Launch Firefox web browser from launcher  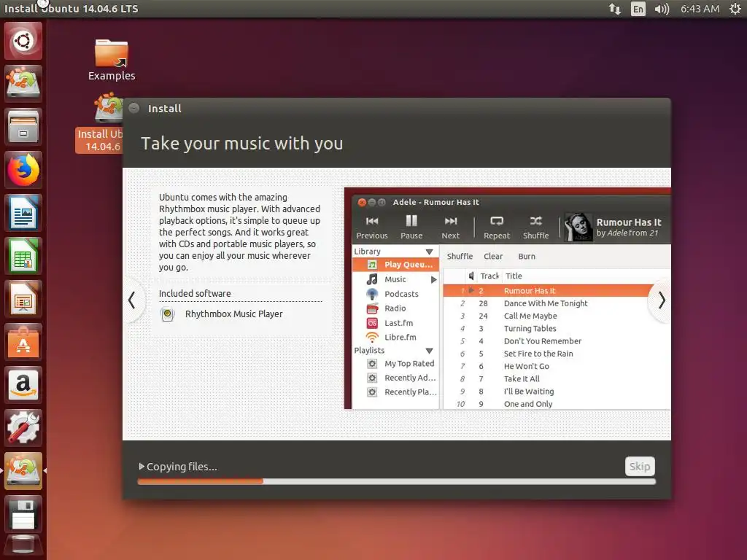tap(23, 170)
